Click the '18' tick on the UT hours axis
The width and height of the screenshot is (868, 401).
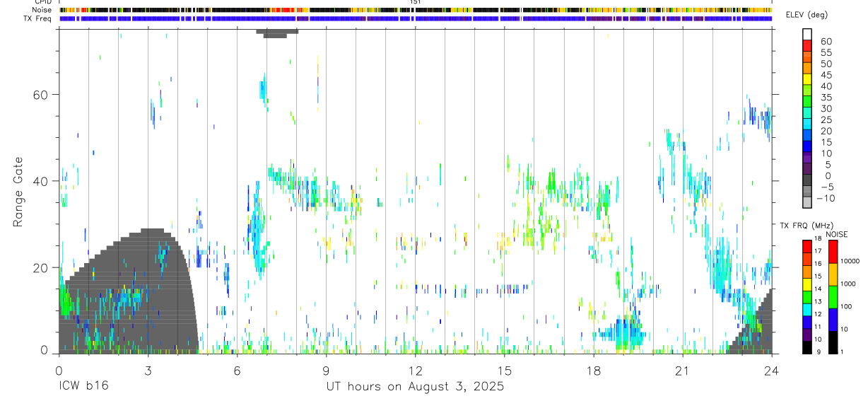[594, 371]
